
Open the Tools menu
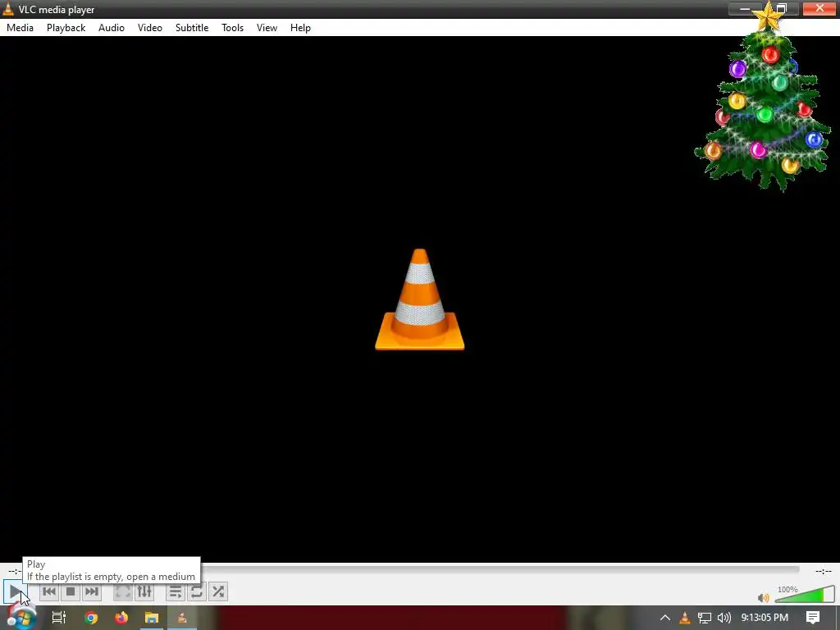coord(232,28)
